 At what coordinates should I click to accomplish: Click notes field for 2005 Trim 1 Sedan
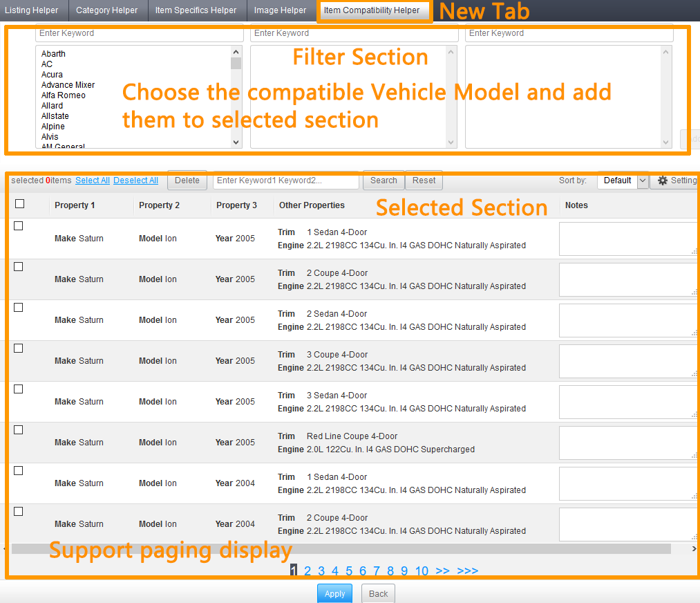[629, 239]
